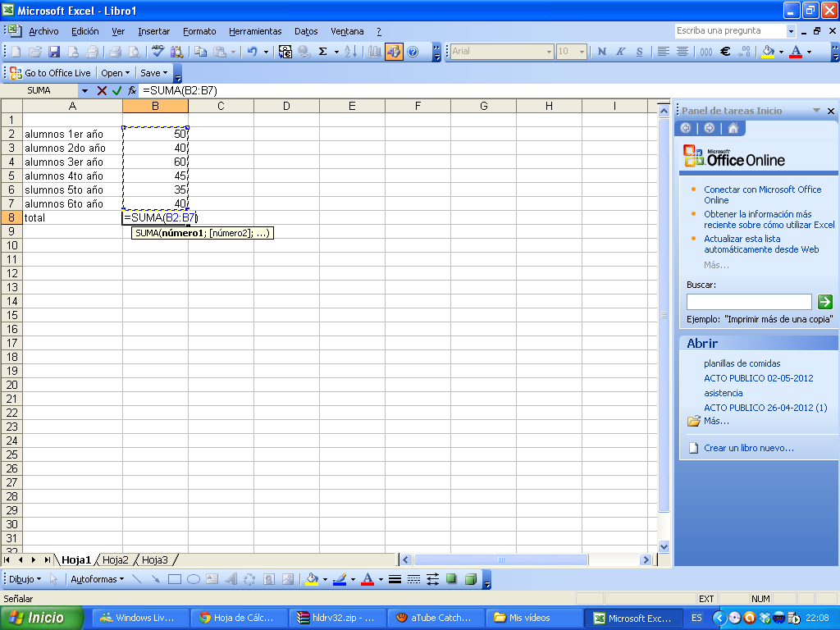Toggle italic formatting K button
The image size is (840, 630).
621,52
